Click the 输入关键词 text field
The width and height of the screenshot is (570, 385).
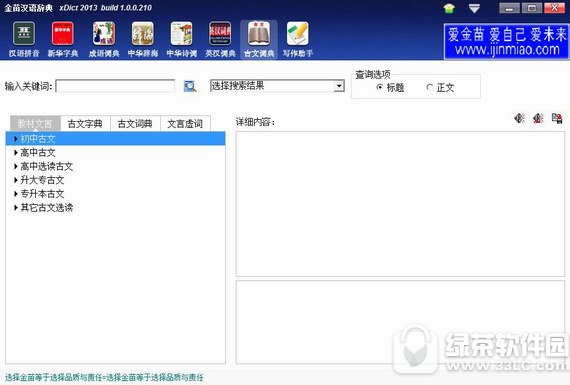click(115, 86)
